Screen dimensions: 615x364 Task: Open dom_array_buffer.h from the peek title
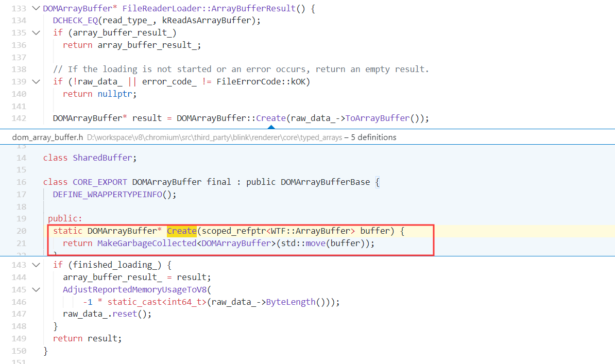(x=47, y=137)
